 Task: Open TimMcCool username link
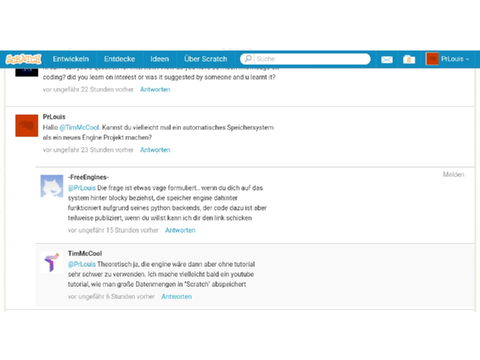(x=85, y=253)
